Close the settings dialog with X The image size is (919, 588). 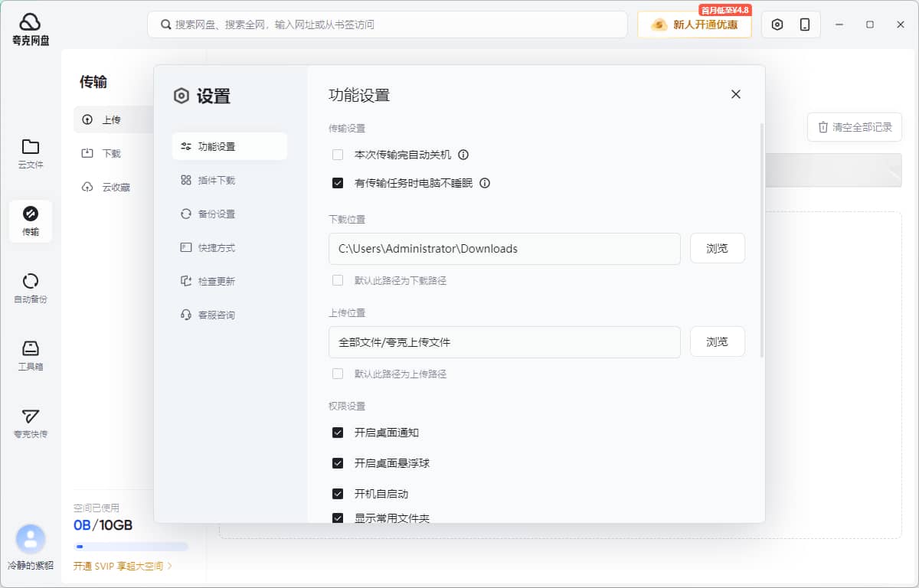(x=736, y=94)
